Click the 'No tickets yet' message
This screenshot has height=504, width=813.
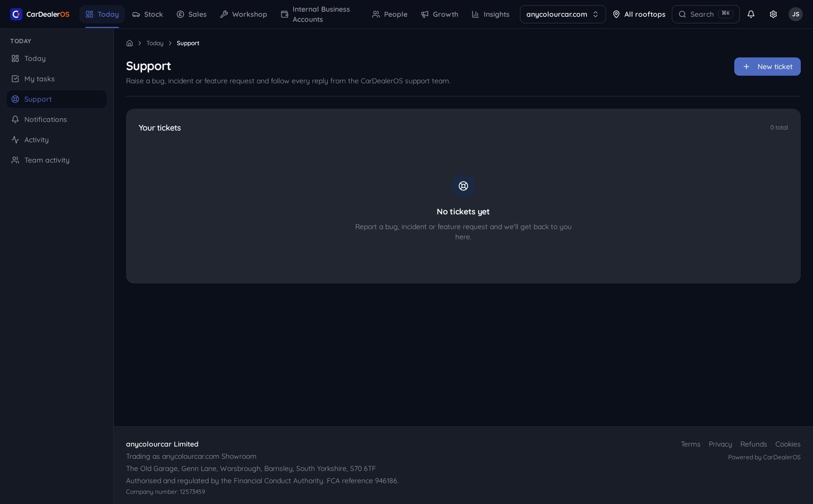pyautogui.click(x=463, y=211)
